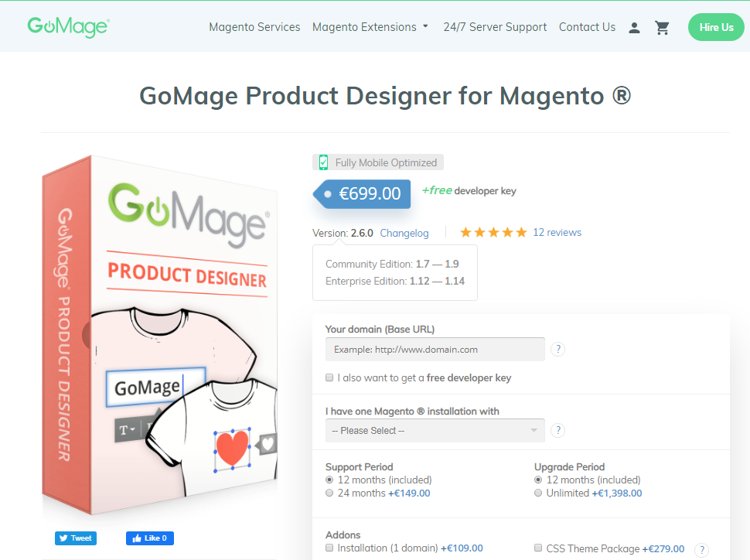Check the Installation (1 domain) addon
The width and height of the screenshot is (750, 560).
pos(329,548)
